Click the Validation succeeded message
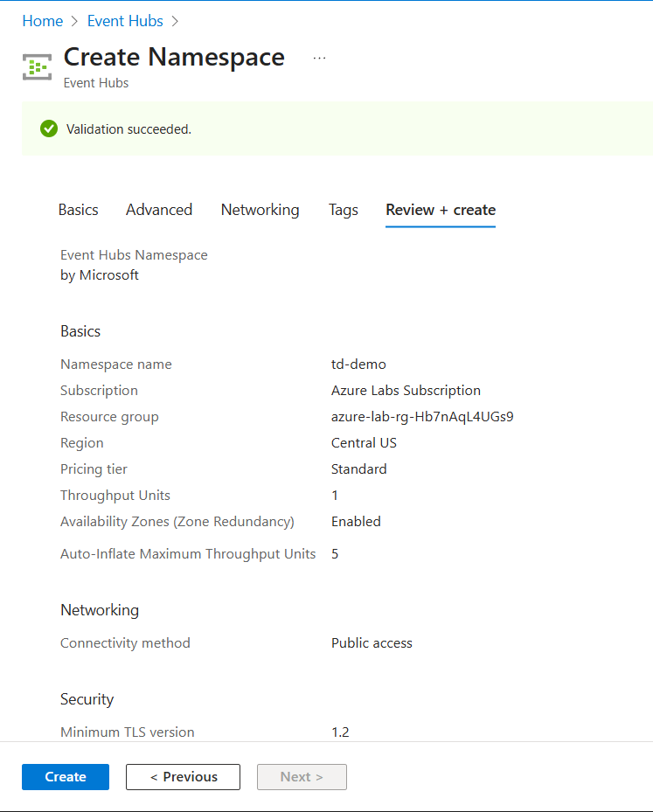Image resolution: width=653 pixels, height=812 pixels. [x=129, y=129]
